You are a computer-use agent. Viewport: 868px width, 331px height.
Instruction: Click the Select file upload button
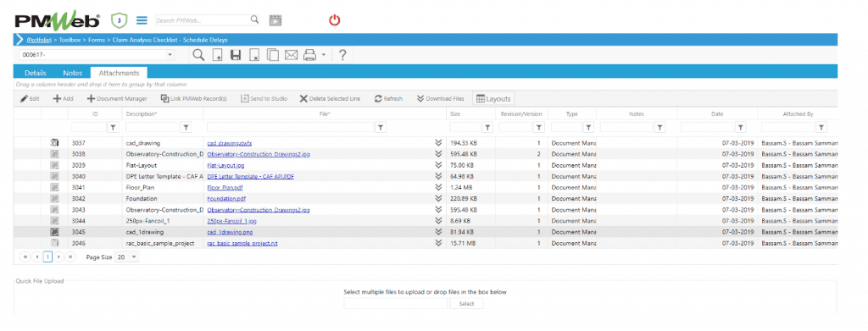point(467,303)
